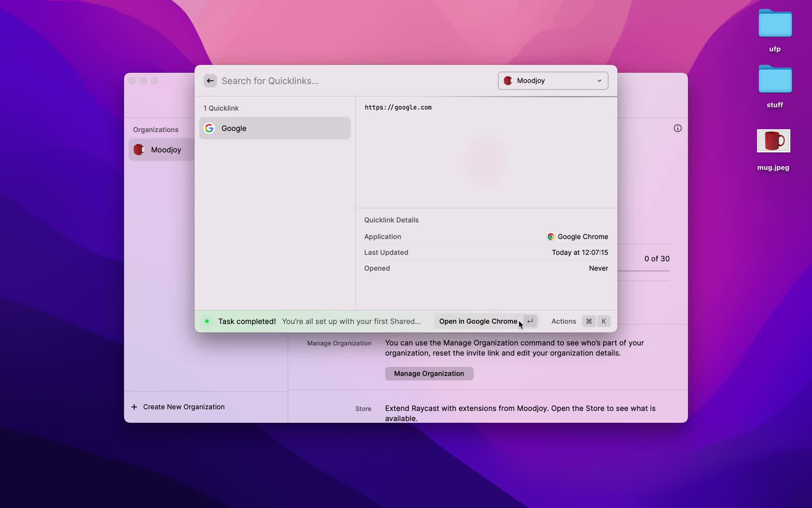Select Moodjoy from organizations list
The image size is (812, 508).
pos(165,149)
